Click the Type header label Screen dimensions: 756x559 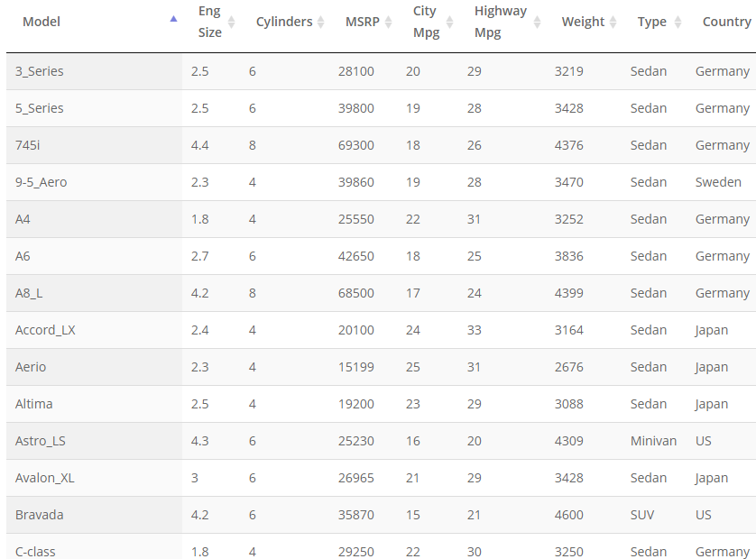click(652, 22)
